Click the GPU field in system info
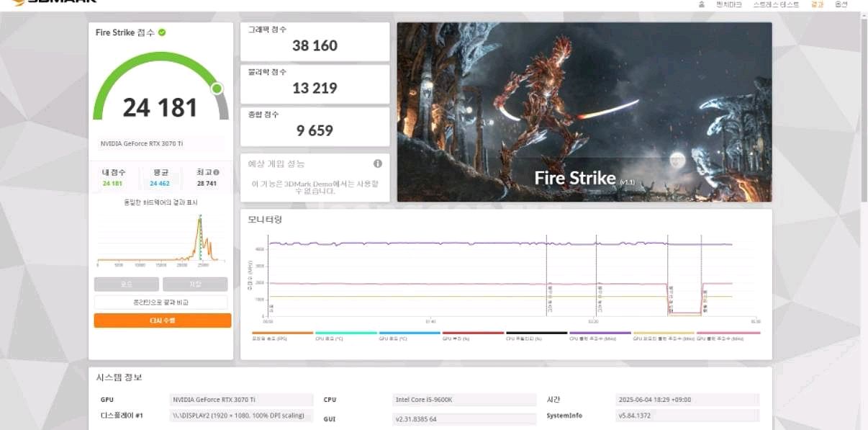 [241, 400]
